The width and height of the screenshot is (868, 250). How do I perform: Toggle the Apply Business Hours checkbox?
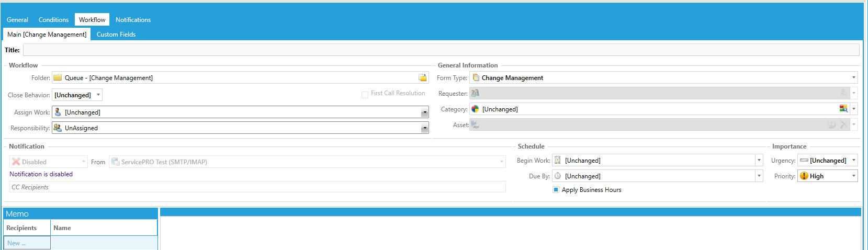pyautogui.click(x=556, y=189)
